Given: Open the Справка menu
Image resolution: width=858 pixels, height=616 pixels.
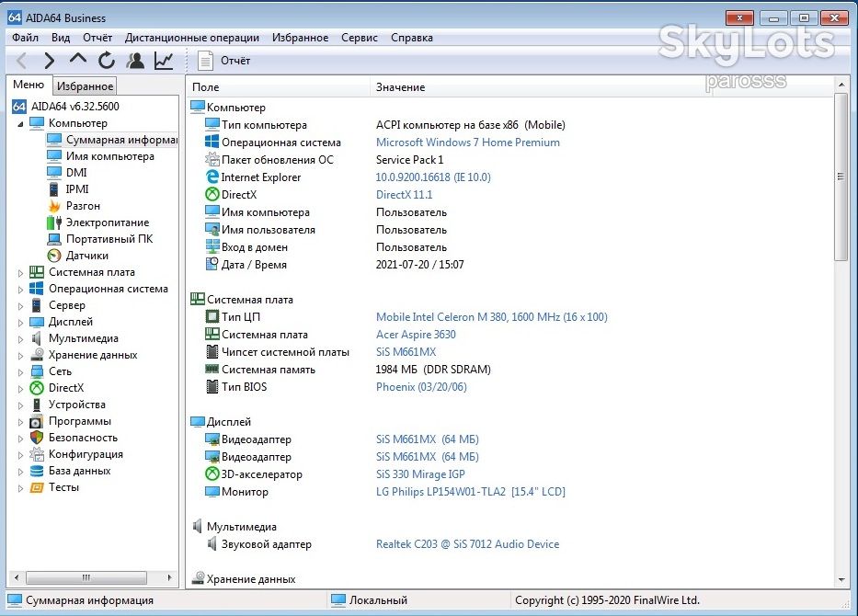Looking at the screenshot, I should 412,38.
